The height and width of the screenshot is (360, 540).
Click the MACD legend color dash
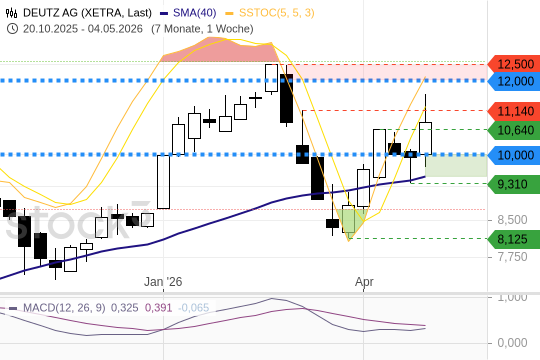[13, 308]
